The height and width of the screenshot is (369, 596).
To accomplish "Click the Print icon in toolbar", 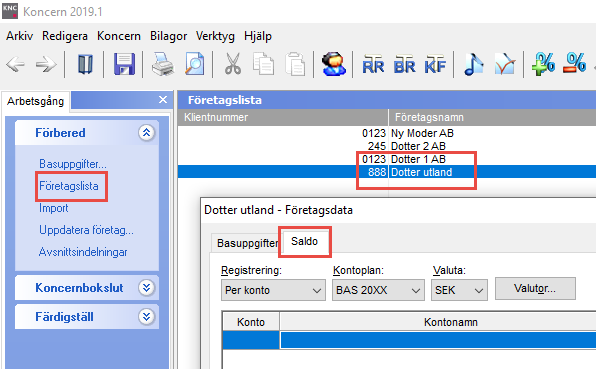I will click(163, 64).
